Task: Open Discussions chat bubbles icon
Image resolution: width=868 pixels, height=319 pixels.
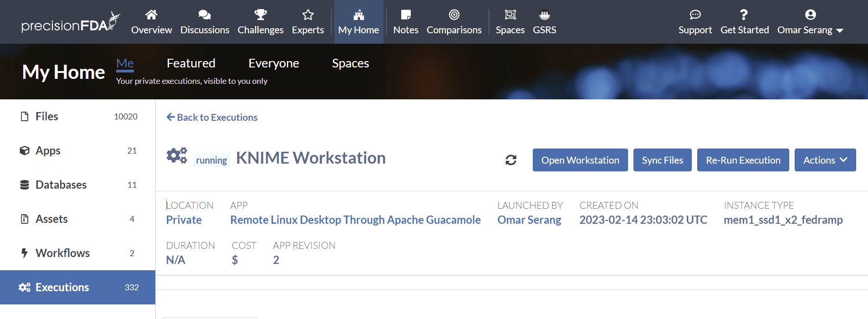Action: click(204, 15)
